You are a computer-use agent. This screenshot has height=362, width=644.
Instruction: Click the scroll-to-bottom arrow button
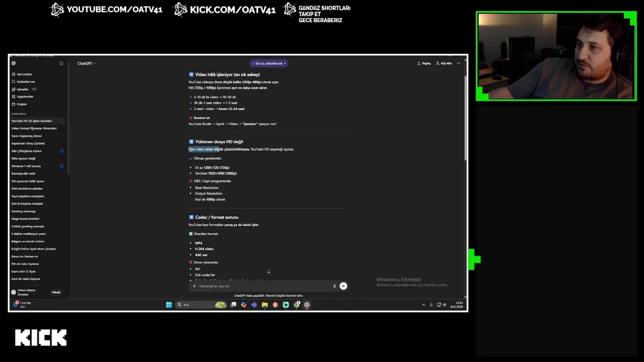coord(269,272)
